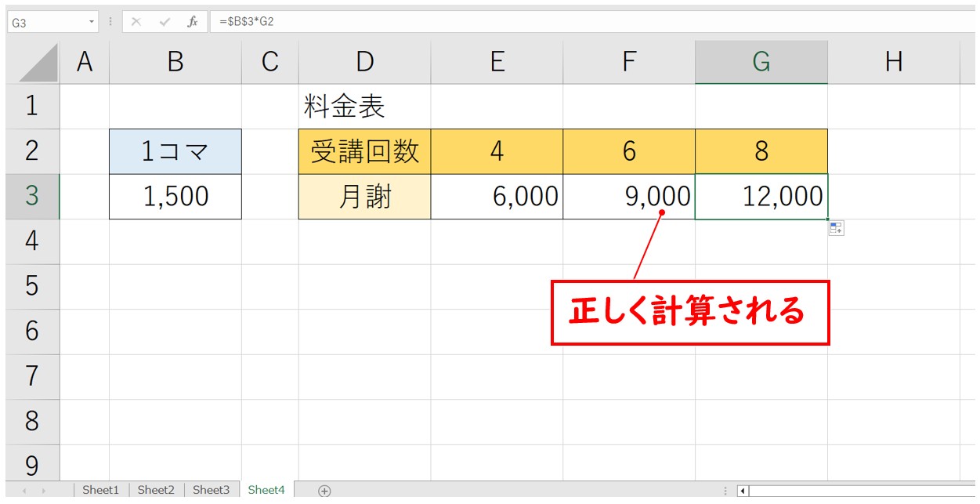This screenshot has height=504, width=980.
Task: Click the sheet tab bar splitter dots
Action: 725,491
